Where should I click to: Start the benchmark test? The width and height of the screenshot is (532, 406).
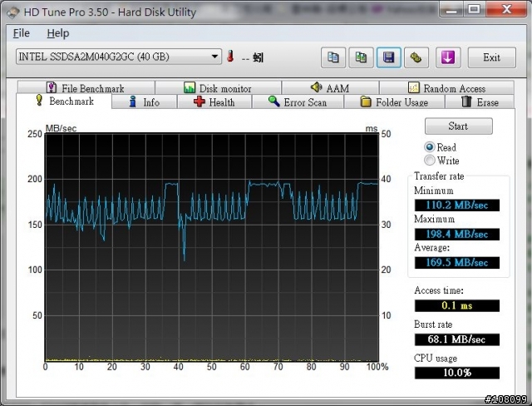pos(458,126)
